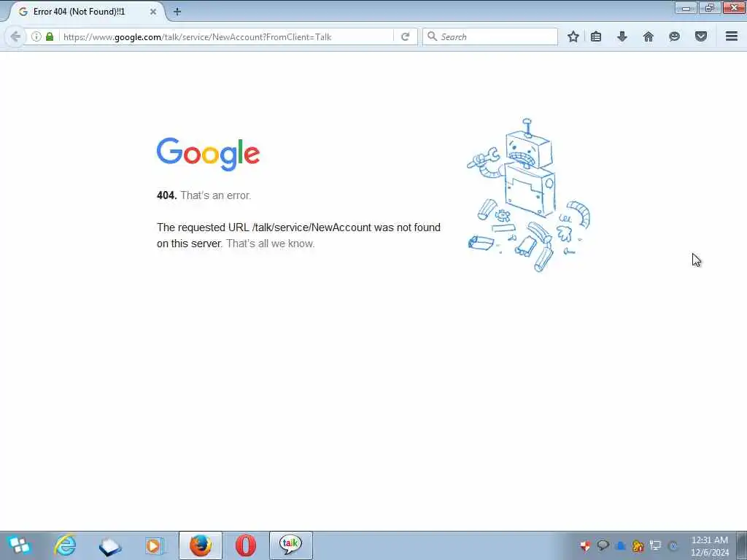Launch Opera from the taskbar
Screen dimensions: 747x560
pos(246,545)
